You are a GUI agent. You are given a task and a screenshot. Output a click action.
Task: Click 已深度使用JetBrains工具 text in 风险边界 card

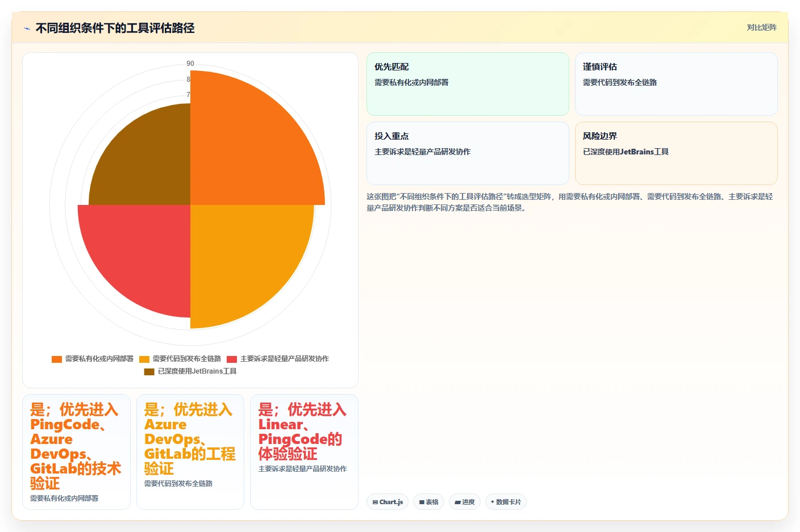tap(626, 152)
